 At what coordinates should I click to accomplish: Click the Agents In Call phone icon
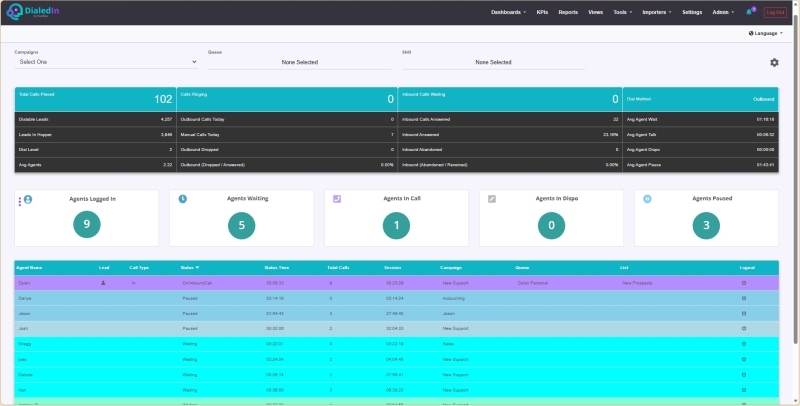pos(337,199)
